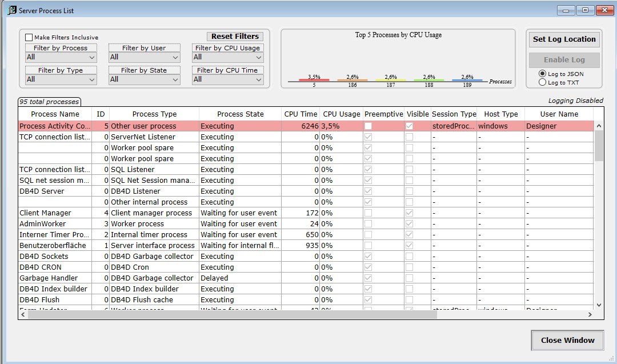Click the blue CPU bar for process 189
This screenshot has width=617, height=364.
[467, 80]
